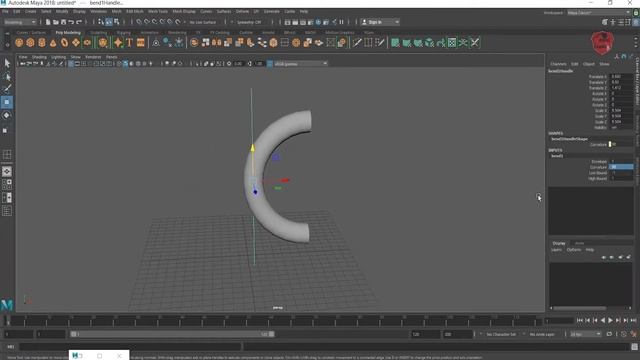The width and height of the screenshot is (640, 360).
Task: Click the bend1 input node name
Action: click(557, 156)
